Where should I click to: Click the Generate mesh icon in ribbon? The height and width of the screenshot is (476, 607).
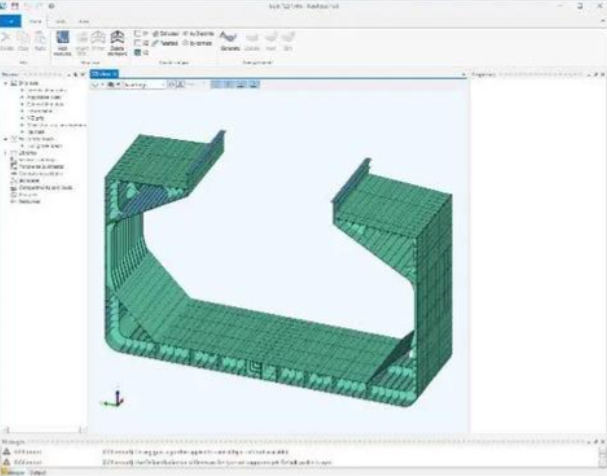[x=228, y=40]
